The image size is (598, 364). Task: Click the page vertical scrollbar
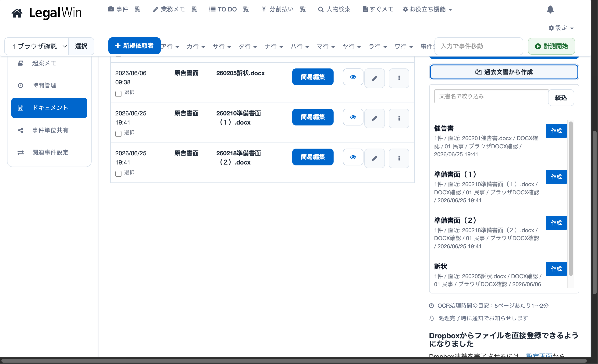pyautogui.click(x=594, y=212)
